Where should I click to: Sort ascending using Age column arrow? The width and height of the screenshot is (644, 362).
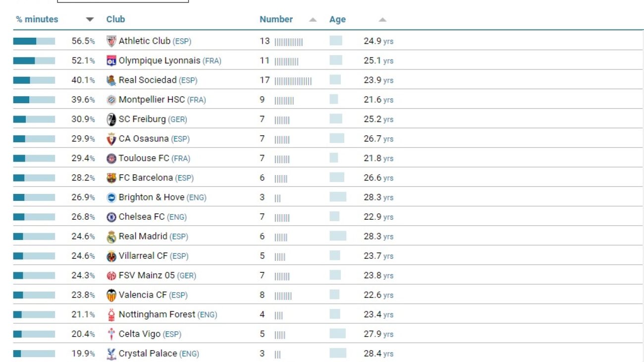click(x=382, y=20)
